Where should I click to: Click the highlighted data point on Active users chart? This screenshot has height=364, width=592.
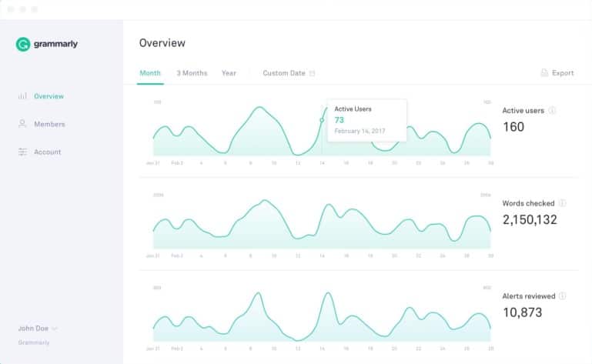click(322, 120)
